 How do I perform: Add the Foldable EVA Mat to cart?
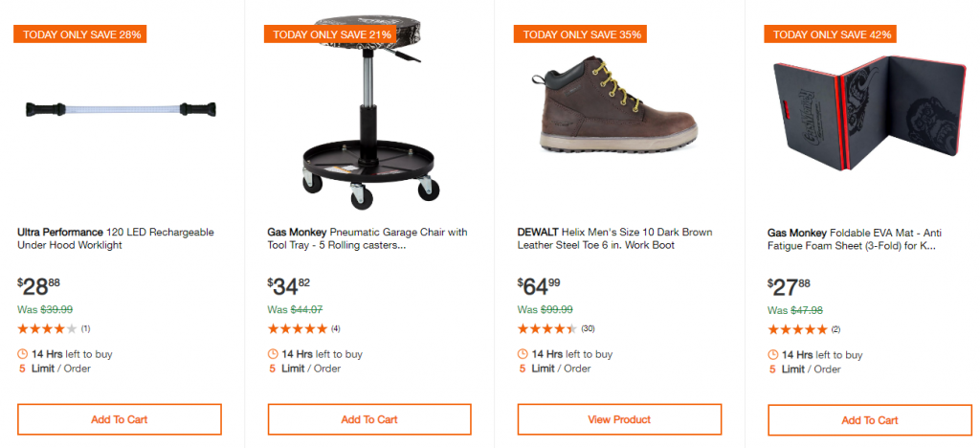tap(869, 420)
